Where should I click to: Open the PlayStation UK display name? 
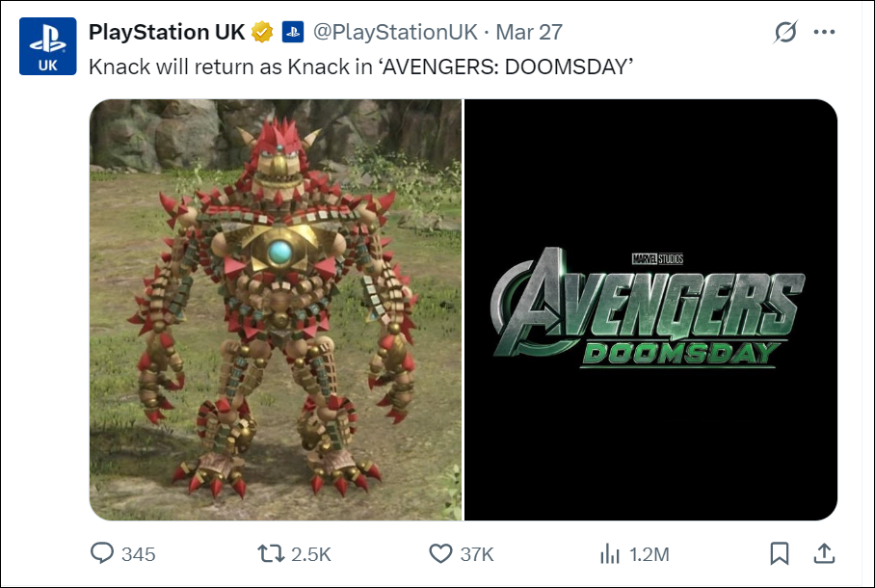tap(166, 32)
